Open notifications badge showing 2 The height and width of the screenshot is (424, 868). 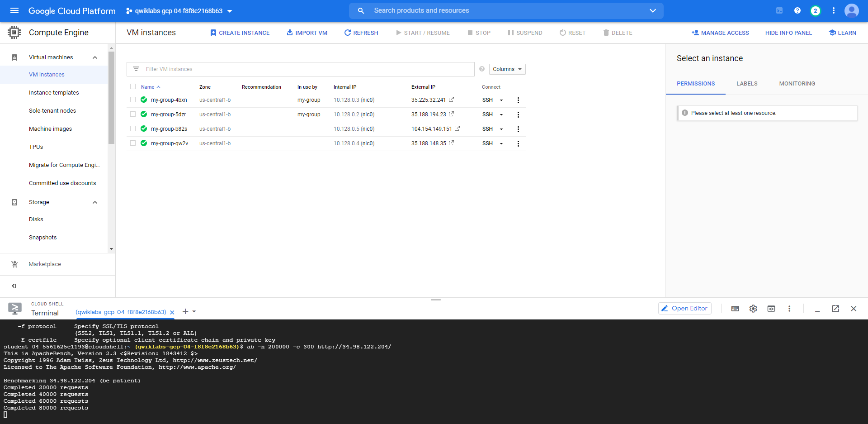(816, 10)
